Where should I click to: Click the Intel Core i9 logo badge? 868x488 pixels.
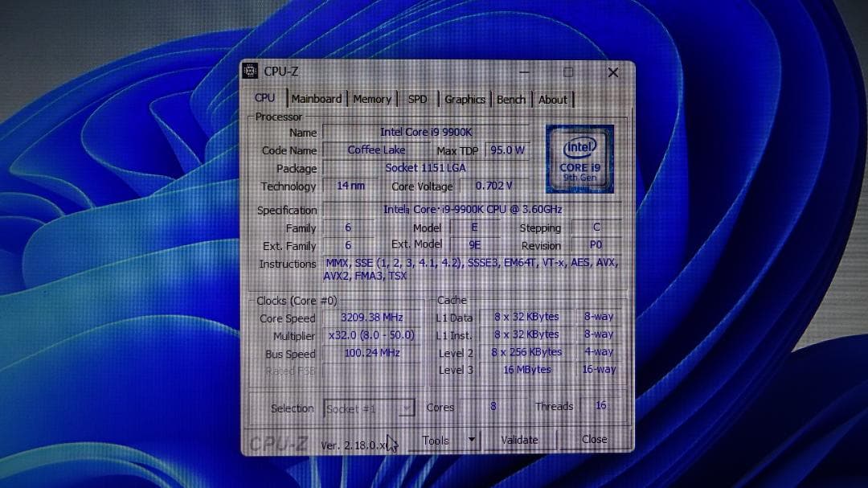pos(579,159)
